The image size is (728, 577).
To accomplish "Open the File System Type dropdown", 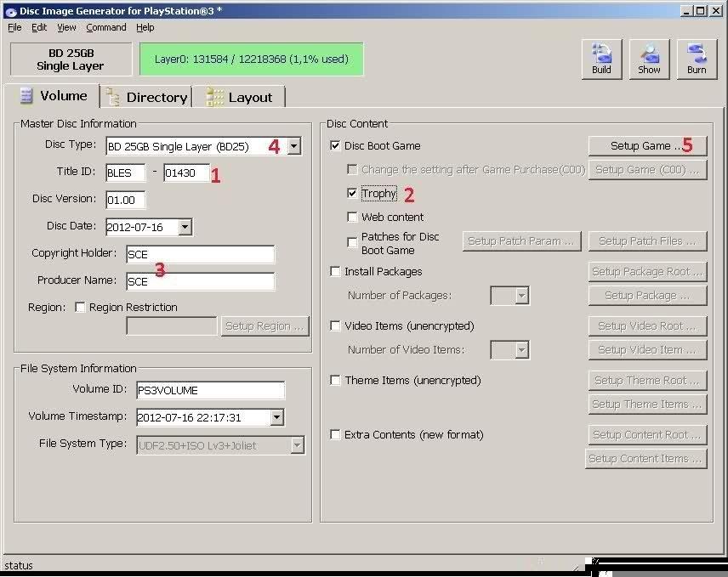I will click(x=297, y=445).
